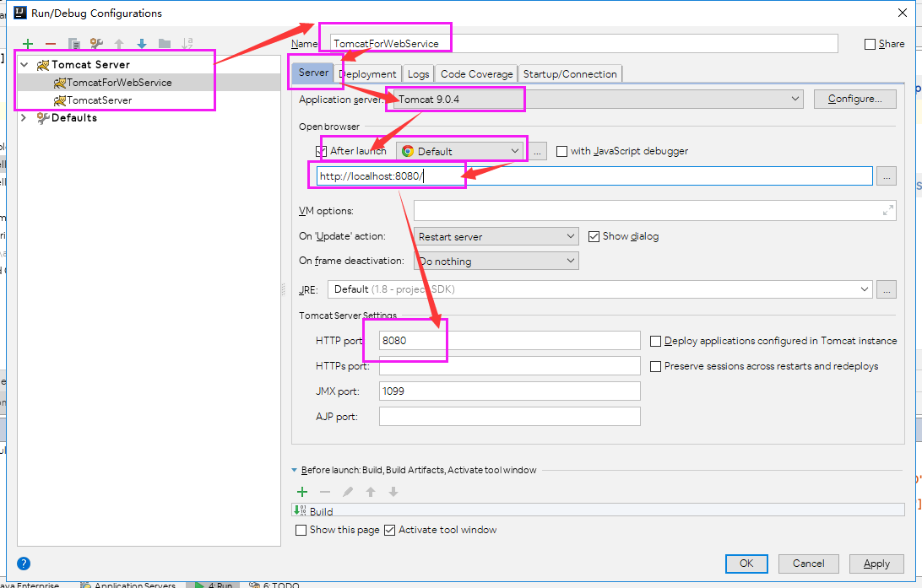The height and width of the screenshot is (588, 922).
Task: Toggle the Activate tool window checkbox
Action: click(389, 531)
